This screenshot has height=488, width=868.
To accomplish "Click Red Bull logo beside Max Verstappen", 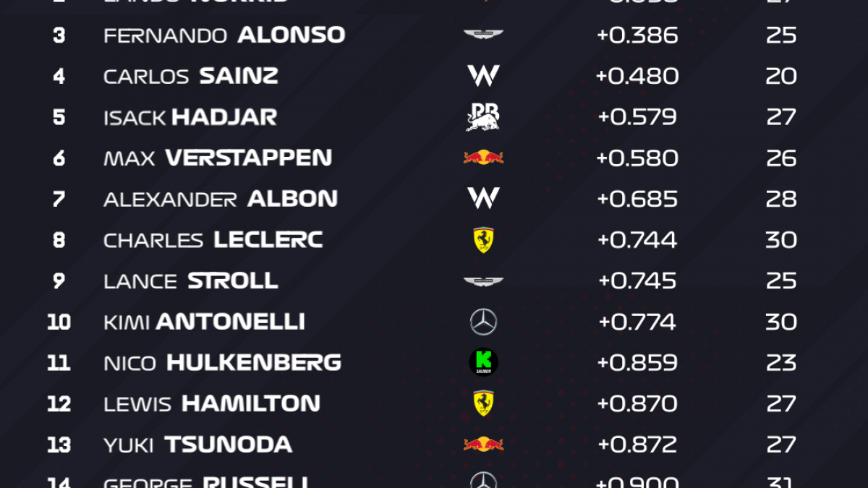I will [483, 158].
